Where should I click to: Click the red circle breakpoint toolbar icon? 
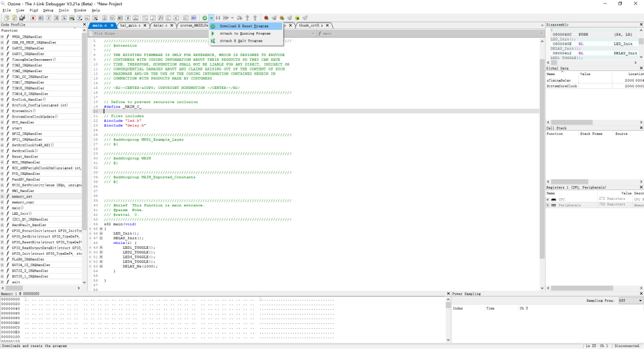[x=266, y=18]
